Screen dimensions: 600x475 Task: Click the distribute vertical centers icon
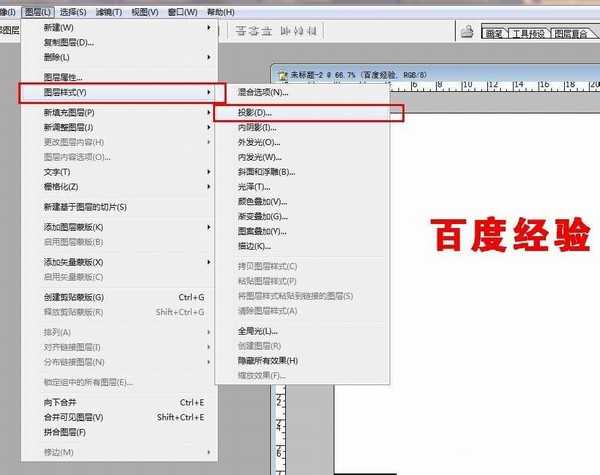point(254,31)
